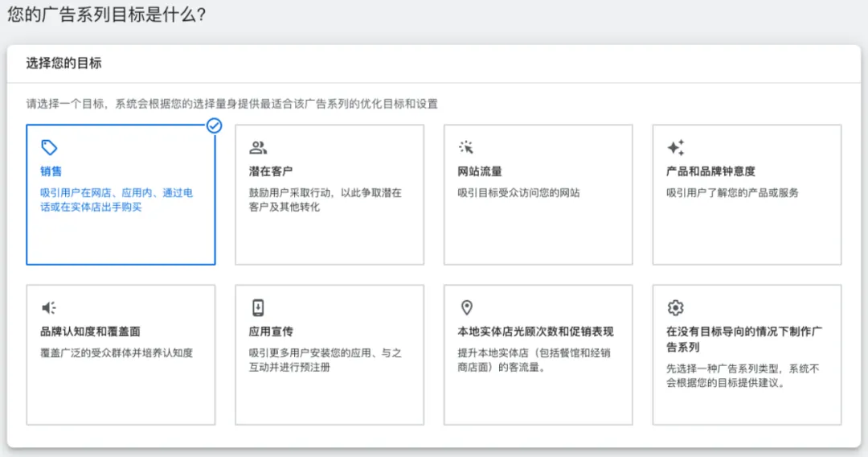This screenshot has width=868, height=457.
Task: Click the sparkle icon on 产品和品牌钟意度 card
Action: (x=675, y=147)
